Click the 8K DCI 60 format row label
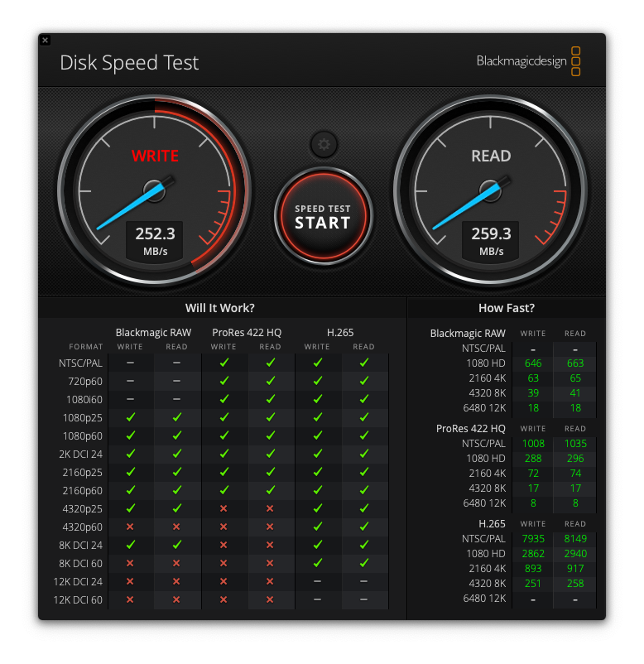This screenshot has height=664, width=644. click(80, 564)
